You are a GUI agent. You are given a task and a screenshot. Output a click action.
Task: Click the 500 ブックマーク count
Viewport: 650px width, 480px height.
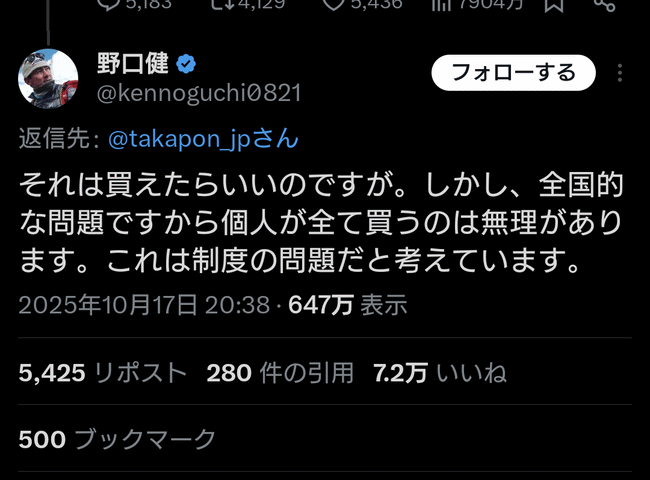click(117, 439)
